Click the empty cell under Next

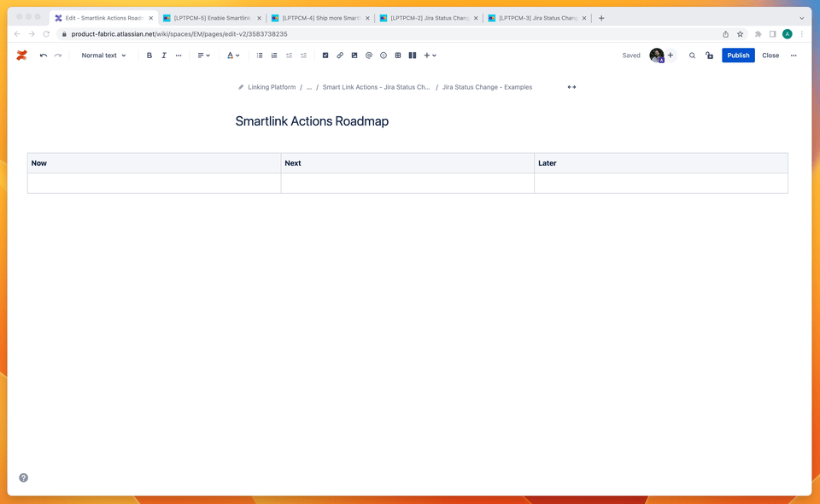tap(407, 184)
